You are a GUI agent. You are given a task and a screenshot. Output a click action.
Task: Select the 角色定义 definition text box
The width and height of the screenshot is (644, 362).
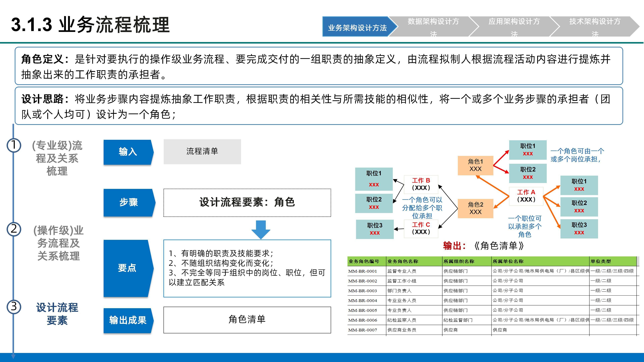[x=319, y=66]
